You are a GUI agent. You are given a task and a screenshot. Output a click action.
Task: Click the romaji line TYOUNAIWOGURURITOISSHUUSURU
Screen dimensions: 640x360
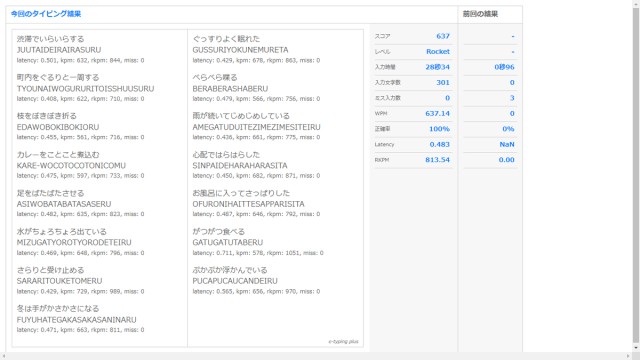(x=85, y=89)
